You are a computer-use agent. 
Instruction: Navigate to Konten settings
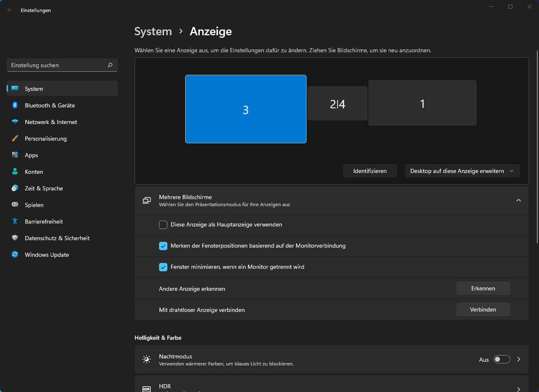[62, 171]
